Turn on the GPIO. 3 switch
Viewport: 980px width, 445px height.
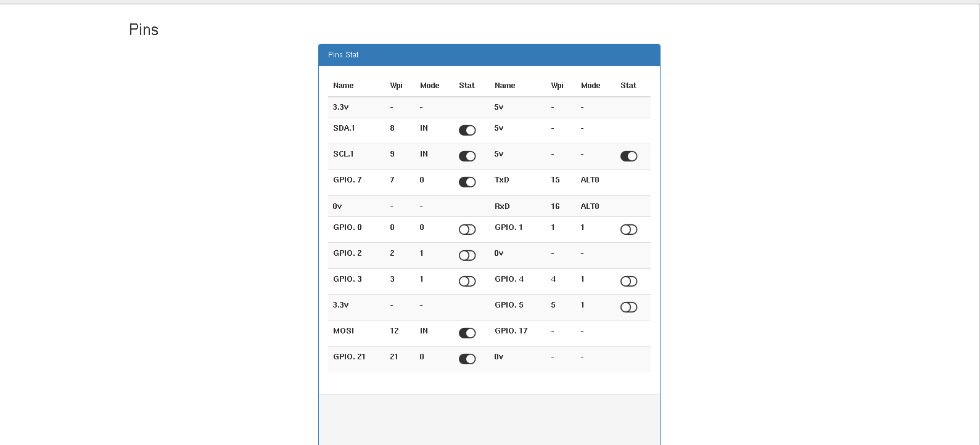467,281
